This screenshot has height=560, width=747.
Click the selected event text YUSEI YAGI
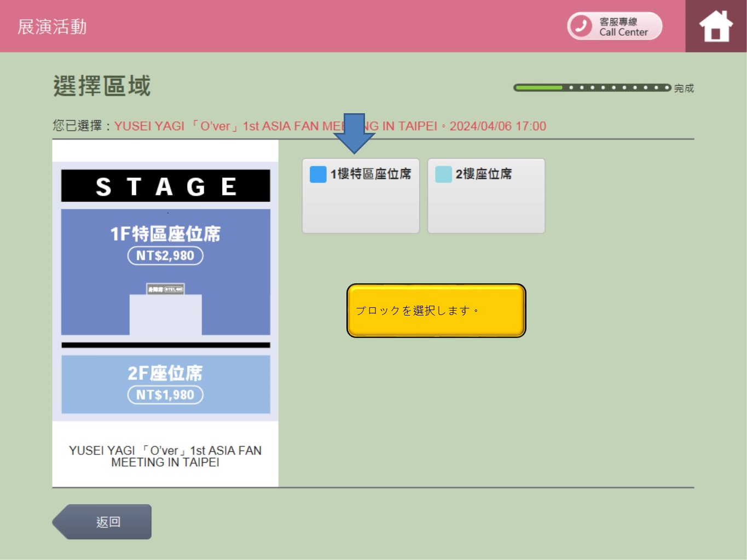pyautogui.click(x=330, y=126)
